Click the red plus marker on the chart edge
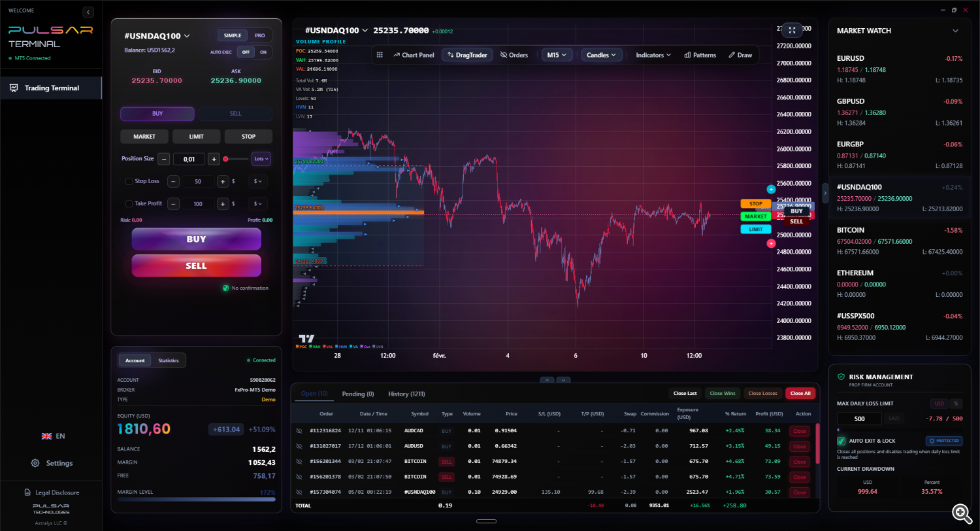The width and height of the screenshot is (980, 531). click(771, 243)
